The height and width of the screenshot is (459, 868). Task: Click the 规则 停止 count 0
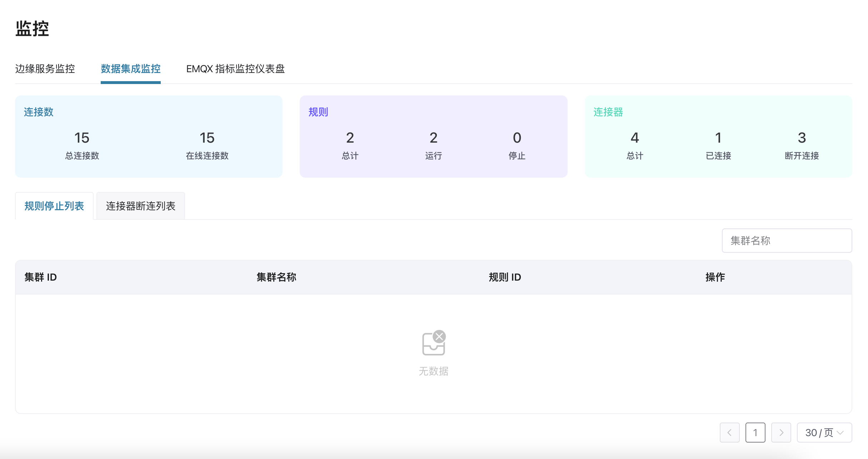517,138
